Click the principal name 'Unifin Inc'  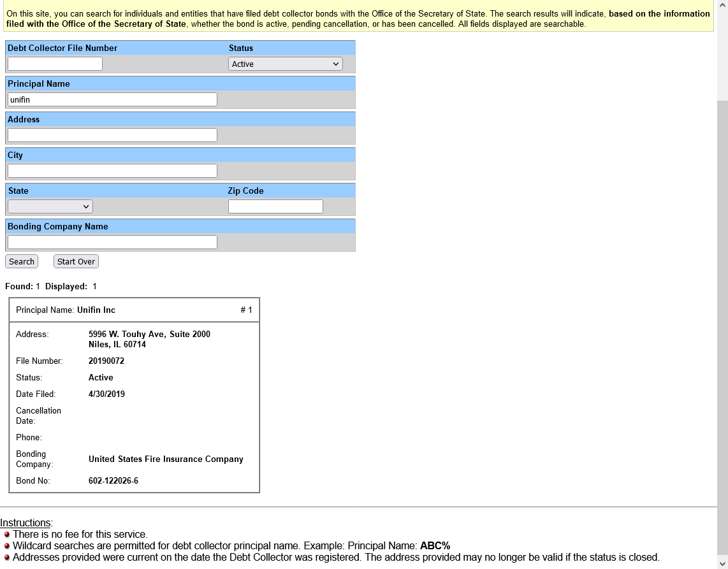pos(96,310)
